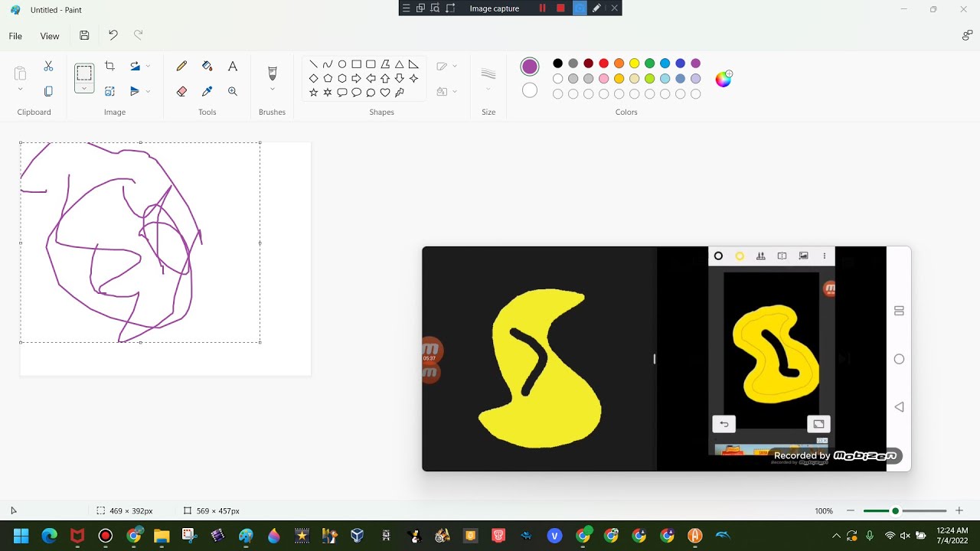Open the Windows Start menu
980x551 pixels.
click(x=21, y=536)
